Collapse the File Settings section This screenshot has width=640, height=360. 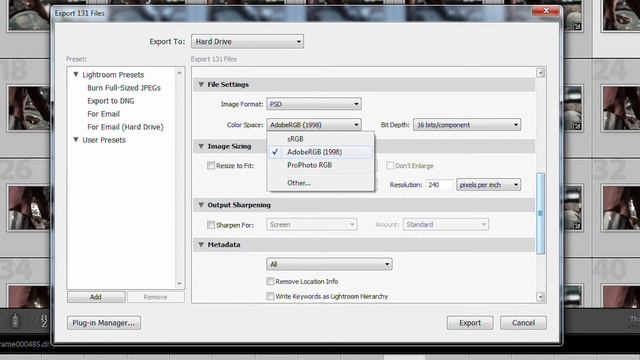[x=201, y=84]
